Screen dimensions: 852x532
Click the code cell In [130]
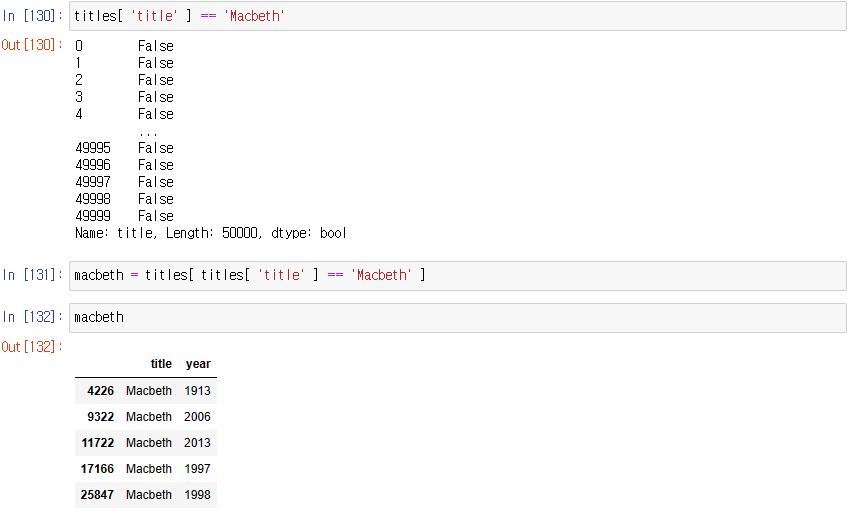[x=458, y=16]
